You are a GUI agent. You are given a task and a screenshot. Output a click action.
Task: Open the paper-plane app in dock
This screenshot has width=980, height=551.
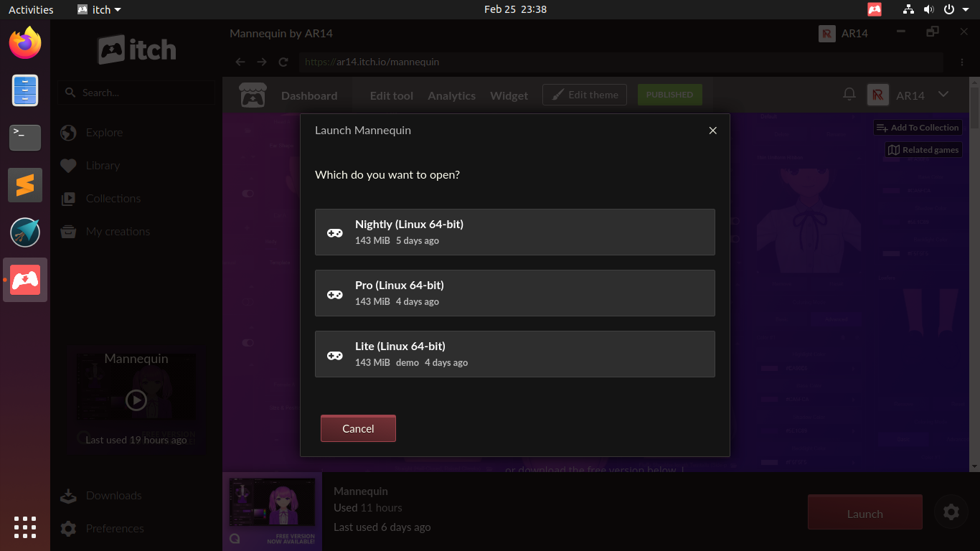pyautogui.click(x=25, y=232)
